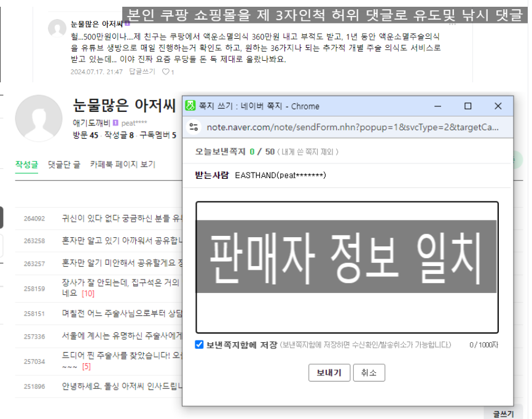Maximize the 쪽지 쓰기 Chrome window
The width and height of the screenshot is (532, 419).
pyautogui.click(x=468, y=106)
